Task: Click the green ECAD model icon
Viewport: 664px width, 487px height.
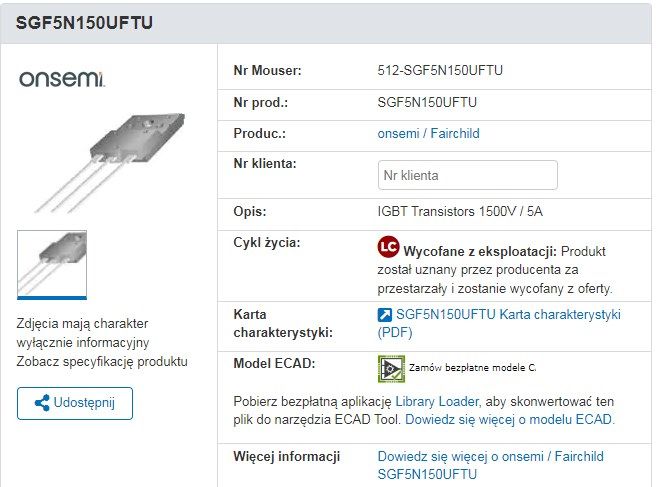Action: [391, 369]
